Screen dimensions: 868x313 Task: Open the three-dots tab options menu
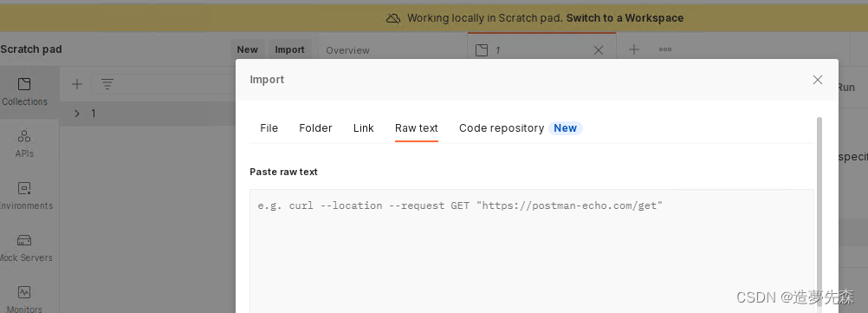click(664, 50)
